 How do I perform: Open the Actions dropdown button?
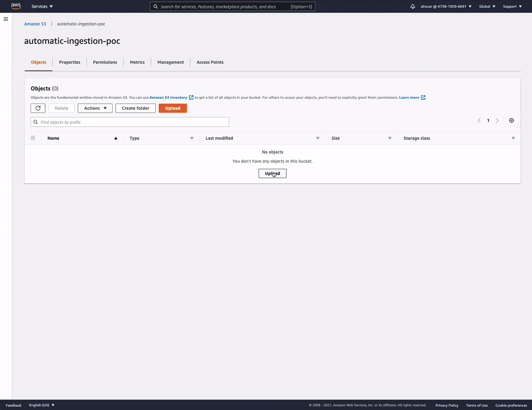pos(95,108)
